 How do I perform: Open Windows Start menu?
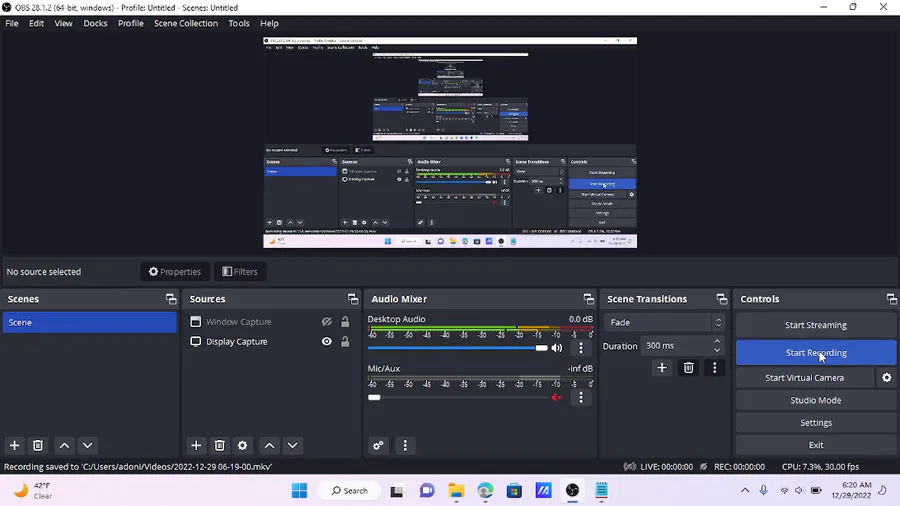(299, 491)
